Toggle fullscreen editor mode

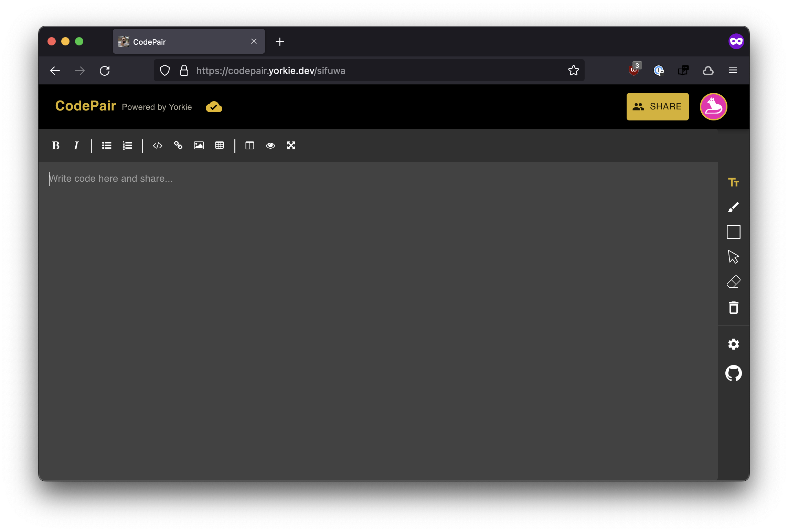291,146
